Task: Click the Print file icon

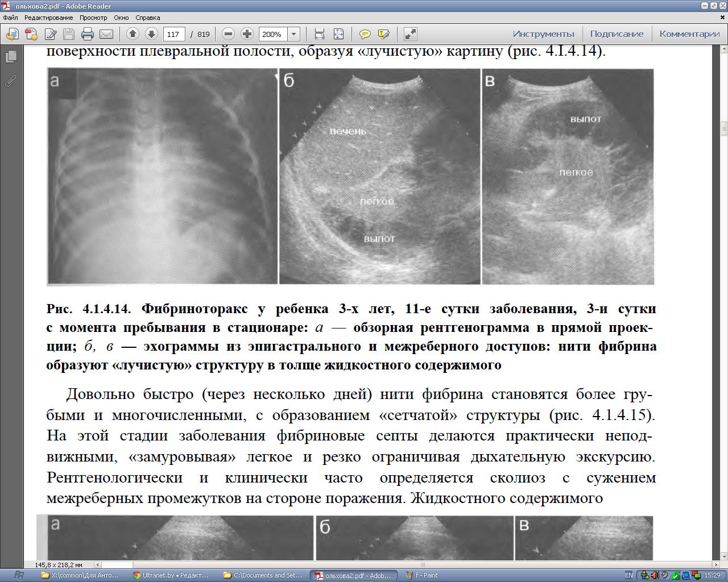Action: click(87, 34)
